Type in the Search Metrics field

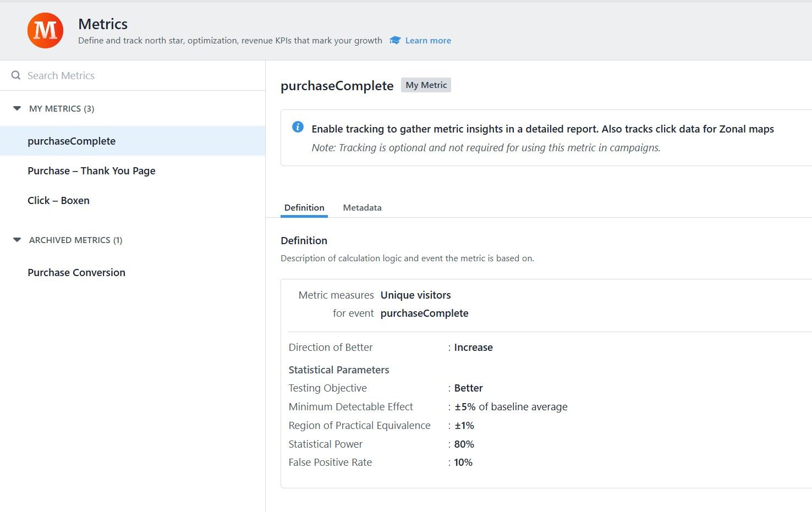(138, 75)
